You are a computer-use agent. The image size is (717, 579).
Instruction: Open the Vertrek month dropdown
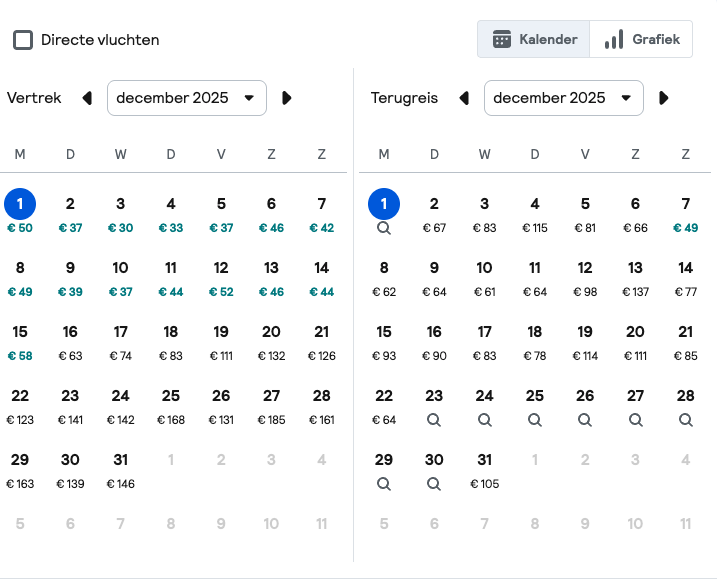187,98
